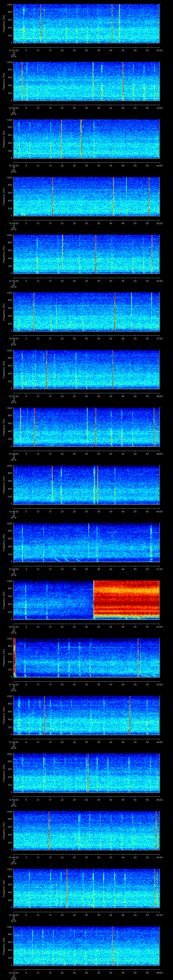The width and height of the screenshot is (173, 980).
Task: View the spectrogram panel starting at 10:33:00
Action: [86, 139]
